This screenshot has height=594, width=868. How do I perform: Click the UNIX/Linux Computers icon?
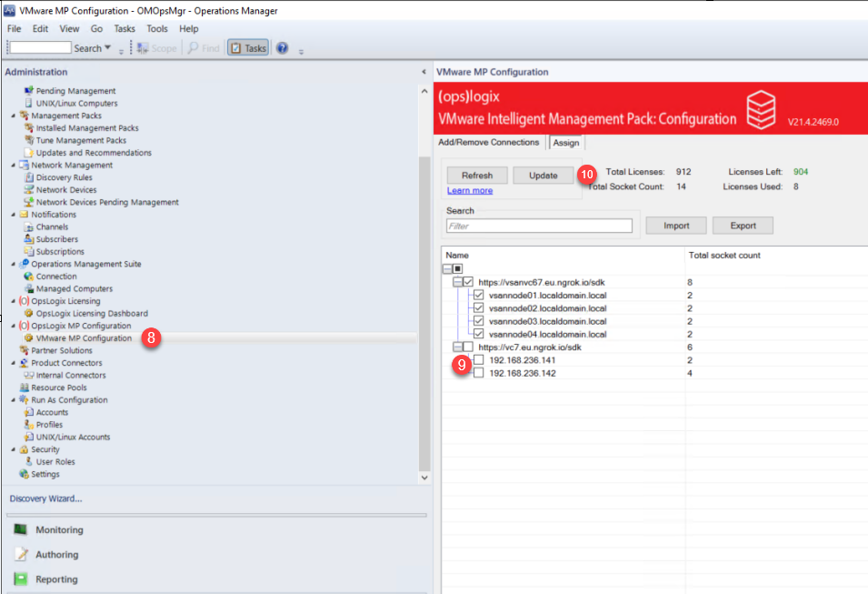tap(29, 103)
